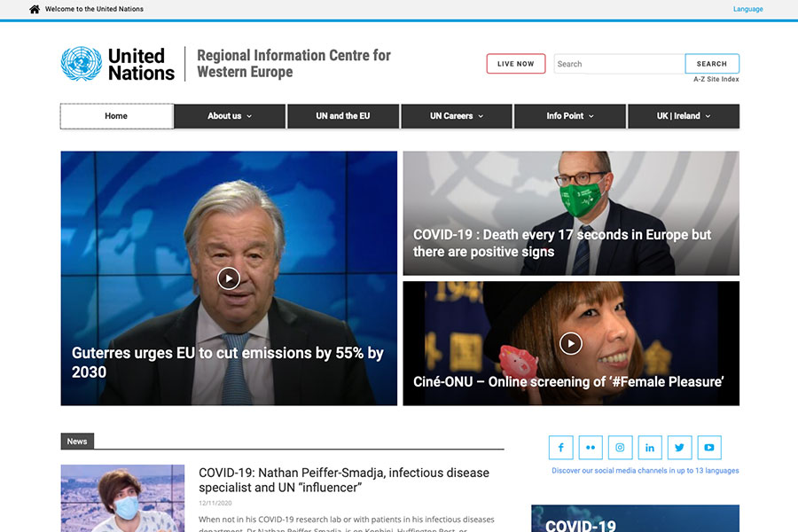The image size is (798, 532).
Task: Focus the Search input field
Action: click(620, 64)
